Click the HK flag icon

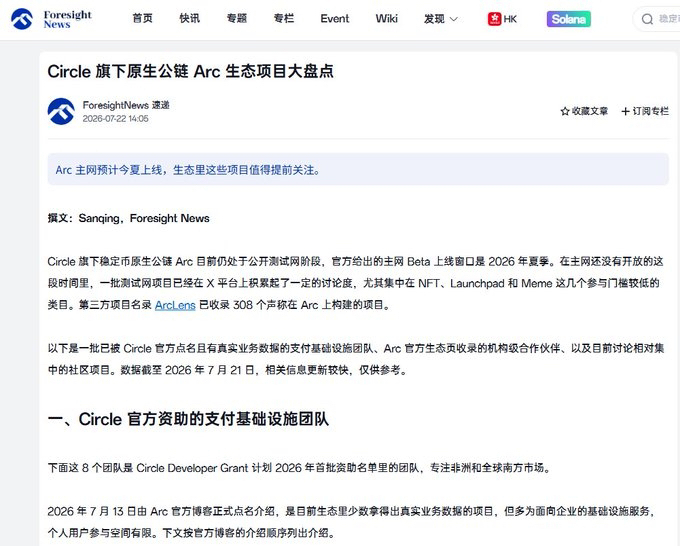coord(494,19)
